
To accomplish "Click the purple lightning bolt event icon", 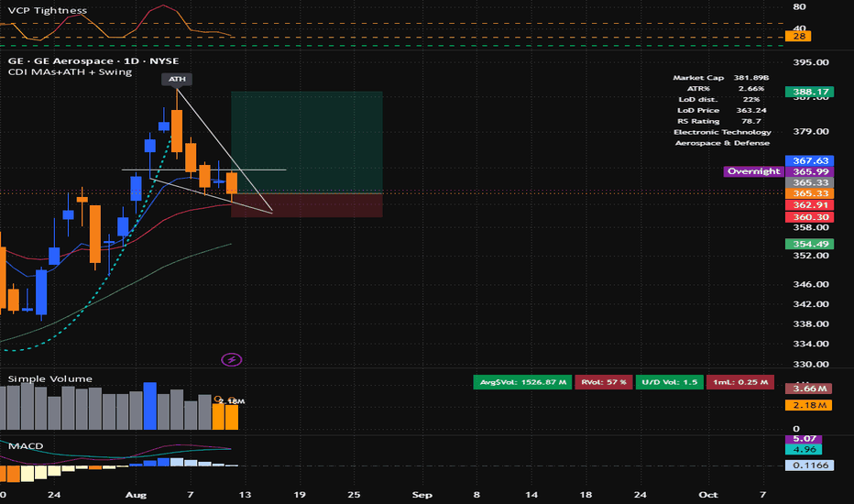I will click(232, 359).
